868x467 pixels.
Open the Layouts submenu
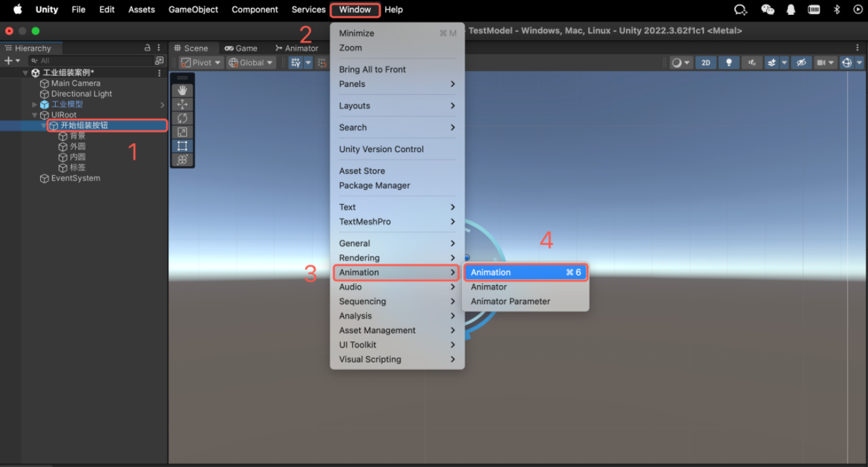[x=397, y=106]
